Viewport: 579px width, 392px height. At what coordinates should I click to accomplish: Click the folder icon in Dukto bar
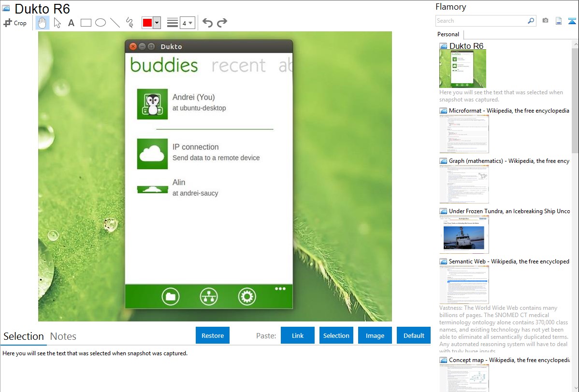171,296
